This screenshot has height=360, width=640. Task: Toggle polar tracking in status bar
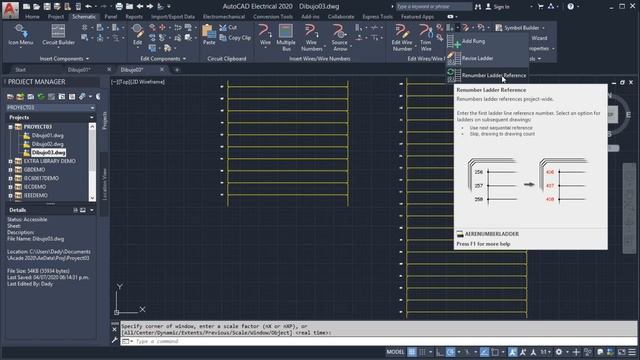click(451, 352)
